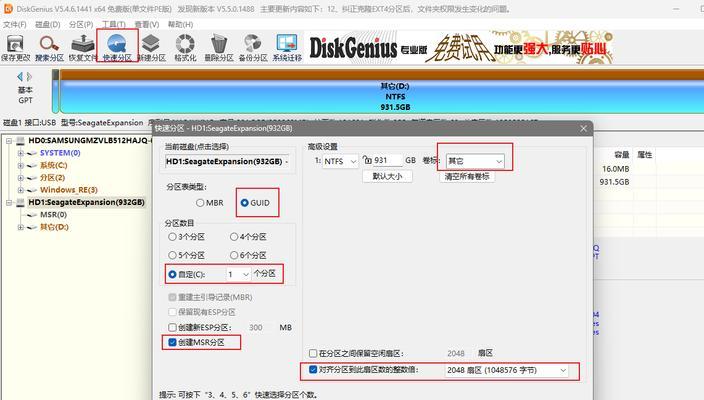Click the Delete Partition toolbar icon
This screenshot has width=704, height=400.
[219, 48]
